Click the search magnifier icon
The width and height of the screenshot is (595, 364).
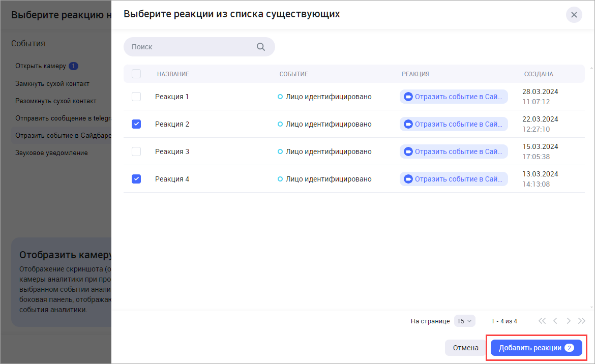point(260,47)
